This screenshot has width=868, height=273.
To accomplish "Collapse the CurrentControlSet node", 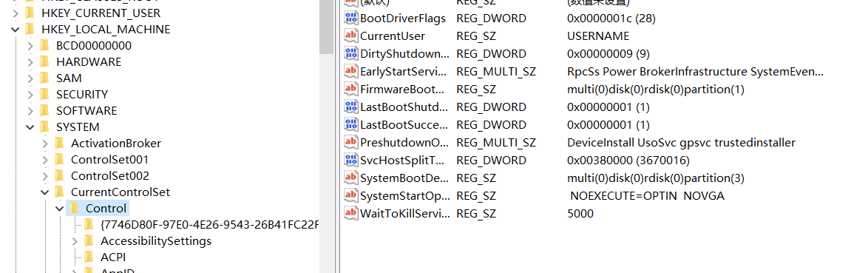I will pos(45,192).
